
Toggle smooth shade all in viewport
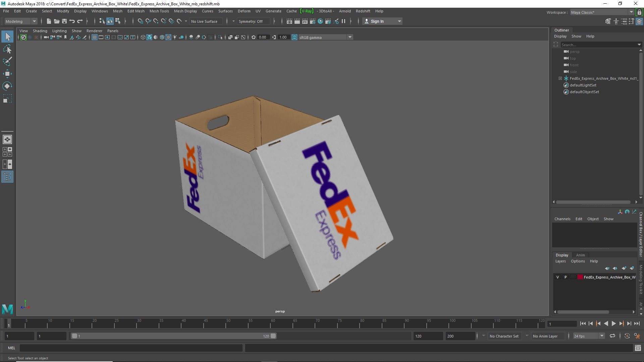click(149, 37)
